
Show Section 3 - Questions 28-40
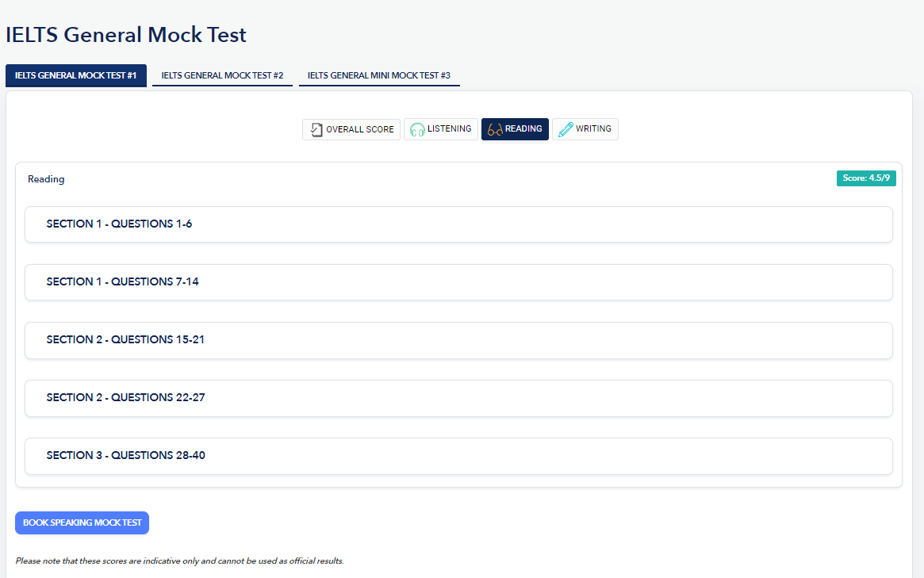(458, 456)
